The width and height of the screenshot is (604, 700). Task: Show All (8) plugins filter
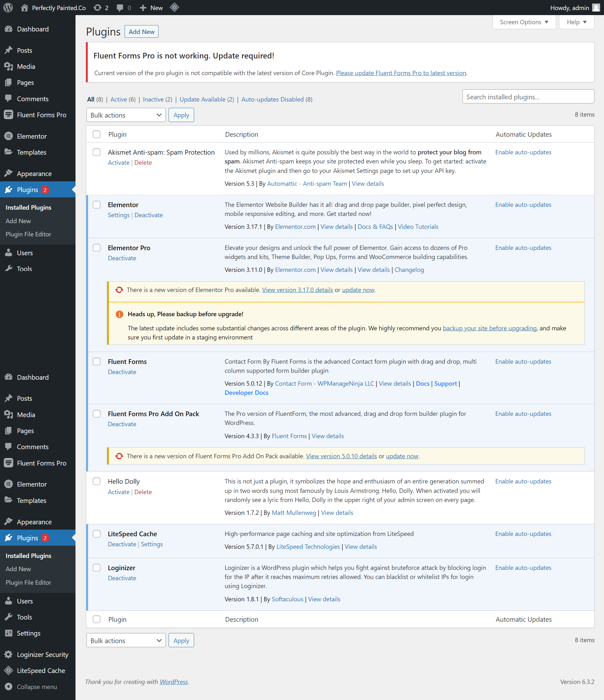tap(95, 99)
